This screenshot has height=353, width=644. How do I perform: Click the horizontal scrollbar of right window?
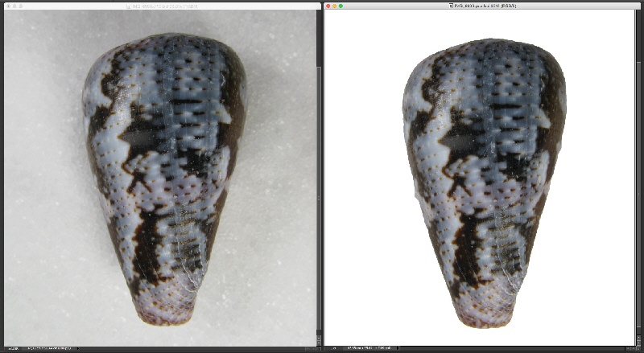point(515,349)
